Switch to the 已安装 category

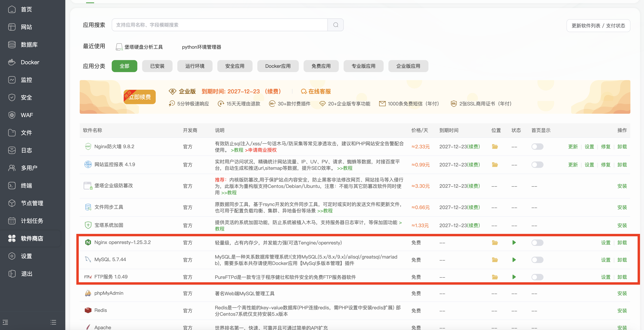[157, 66]
